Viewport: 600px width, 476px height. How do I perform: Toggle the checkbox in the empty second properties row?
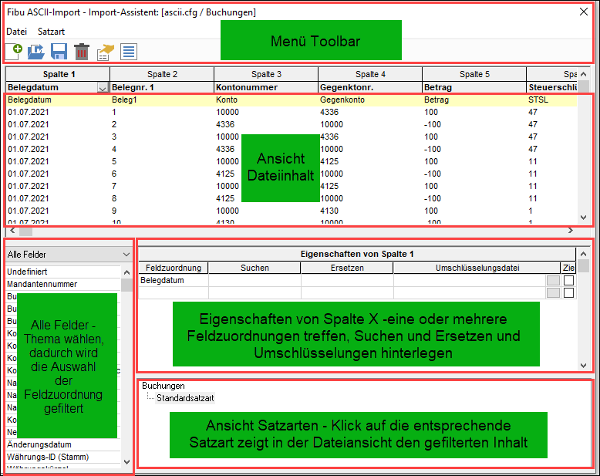569,293
